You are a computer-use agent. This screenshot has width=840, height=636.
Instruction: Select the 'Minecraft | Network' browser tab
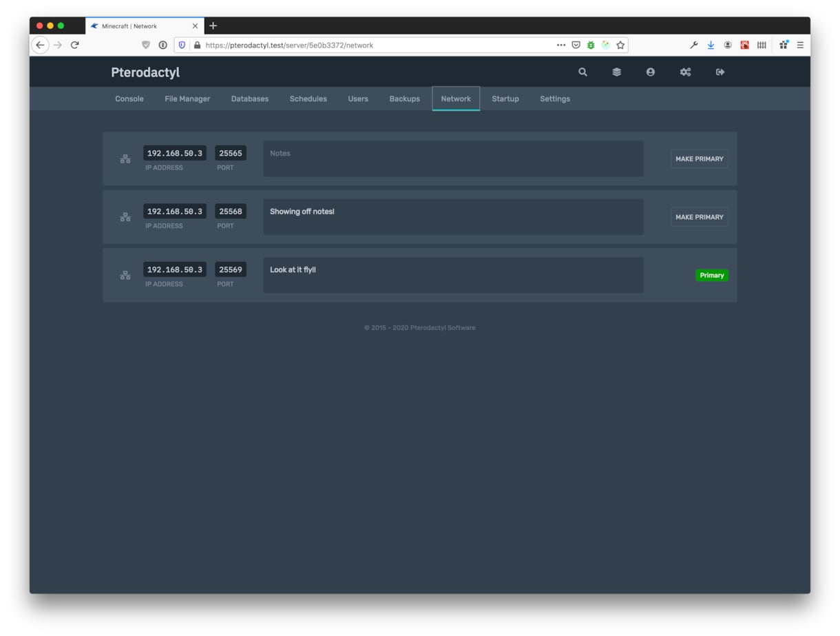point(145,26)
